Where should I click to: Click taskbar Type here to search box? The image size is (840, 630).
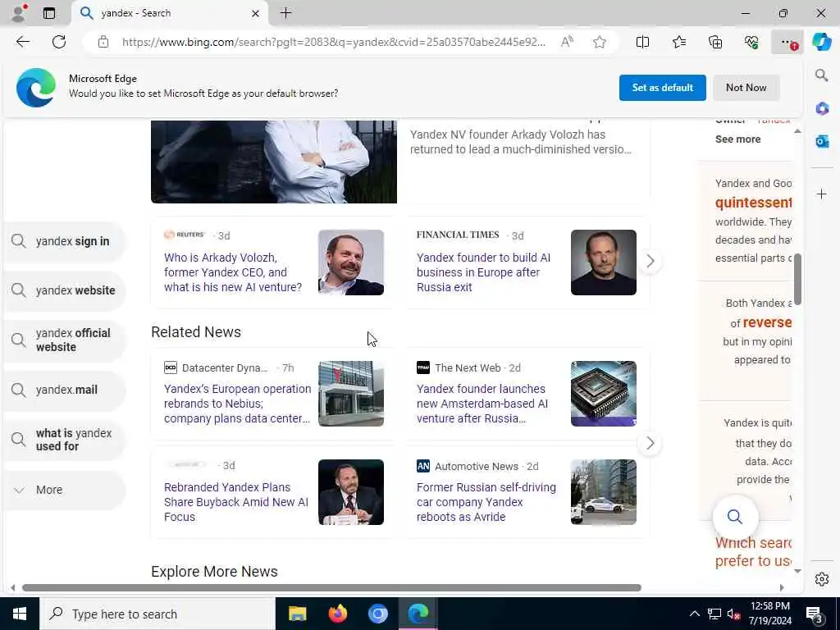[x=157, y=614]
